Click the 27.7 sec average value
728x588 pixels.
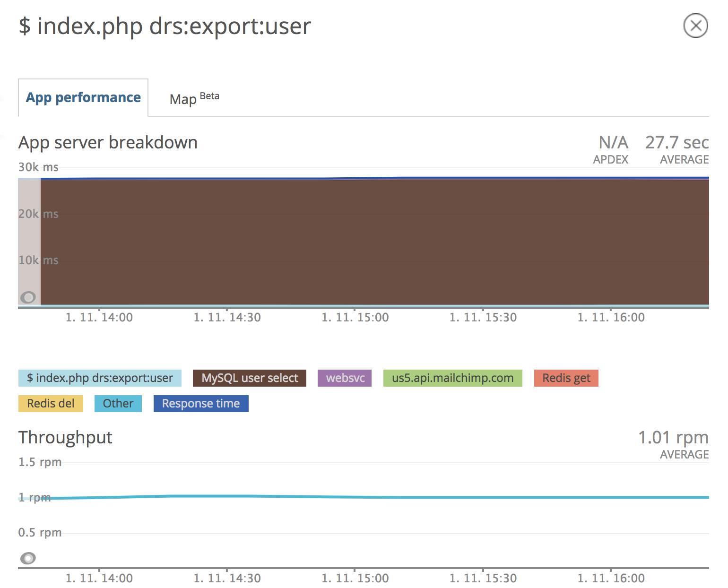pos(676,142)
